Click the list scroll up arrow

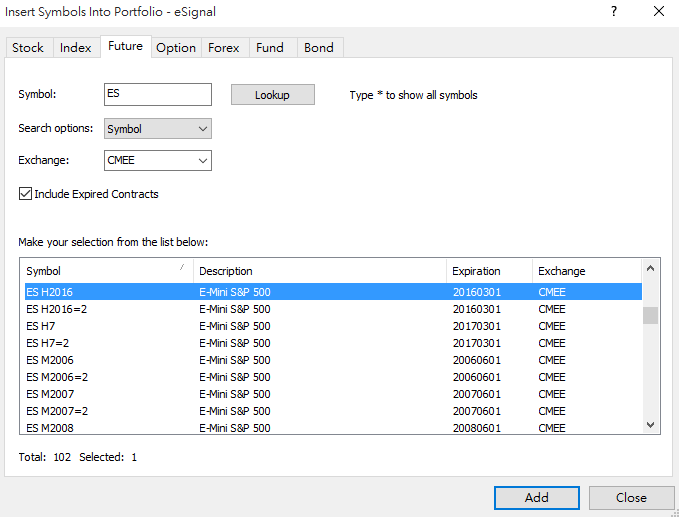coord(650,268)
